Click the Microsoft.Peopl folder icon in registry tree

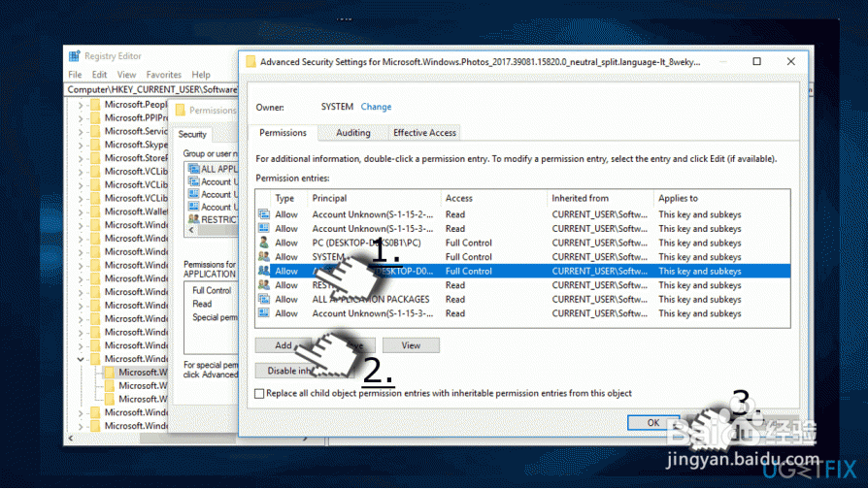coord(95,104)
